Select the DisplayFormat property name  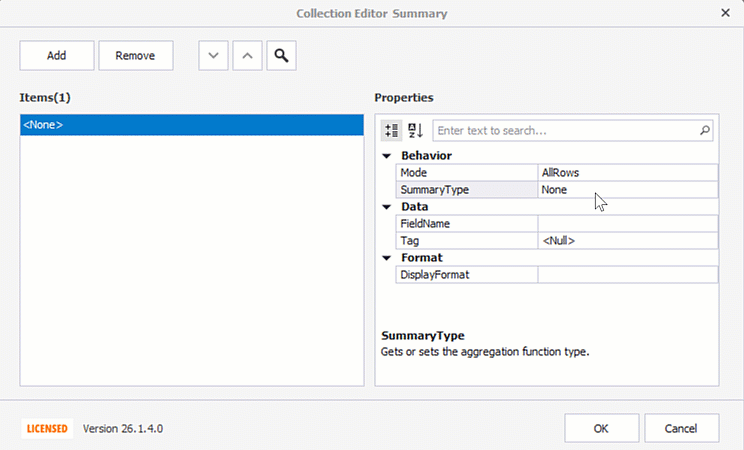point(466,275)
